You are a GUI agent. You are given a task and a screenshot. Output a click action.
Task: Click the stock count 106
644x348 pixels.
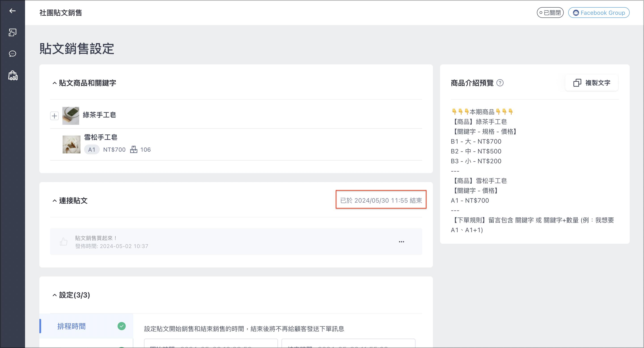tap(146, 149)
